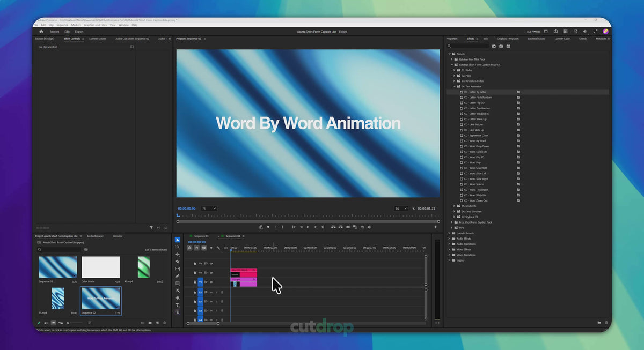
Task: Click first filter icon beside Effects search
Action: click(494, 46)
